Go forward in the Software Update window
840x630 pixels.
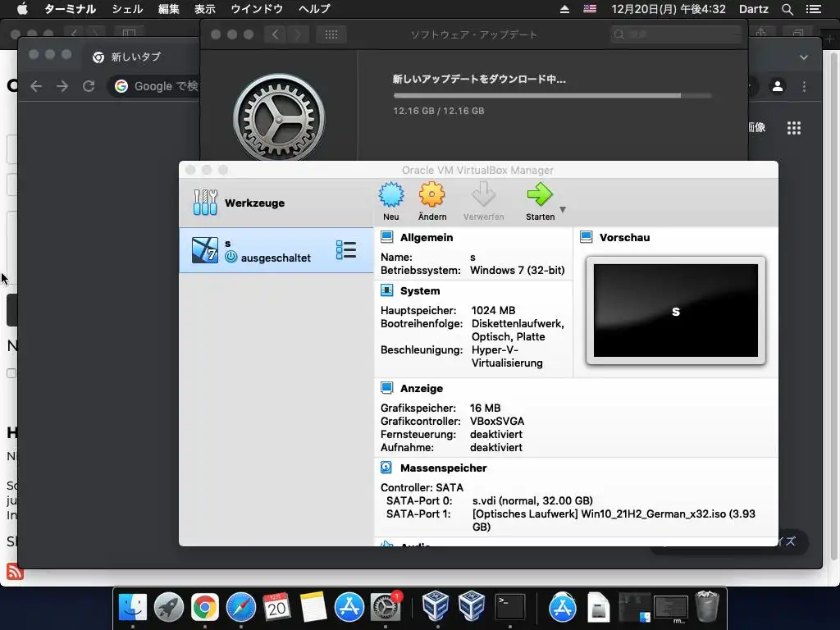(x=298, y=34)
